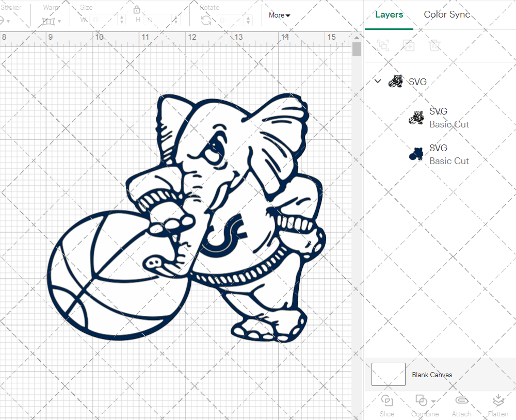This screenshot has height=420, width=516.
Task: Click the Combine icon
Action: (x=421, y=401)
